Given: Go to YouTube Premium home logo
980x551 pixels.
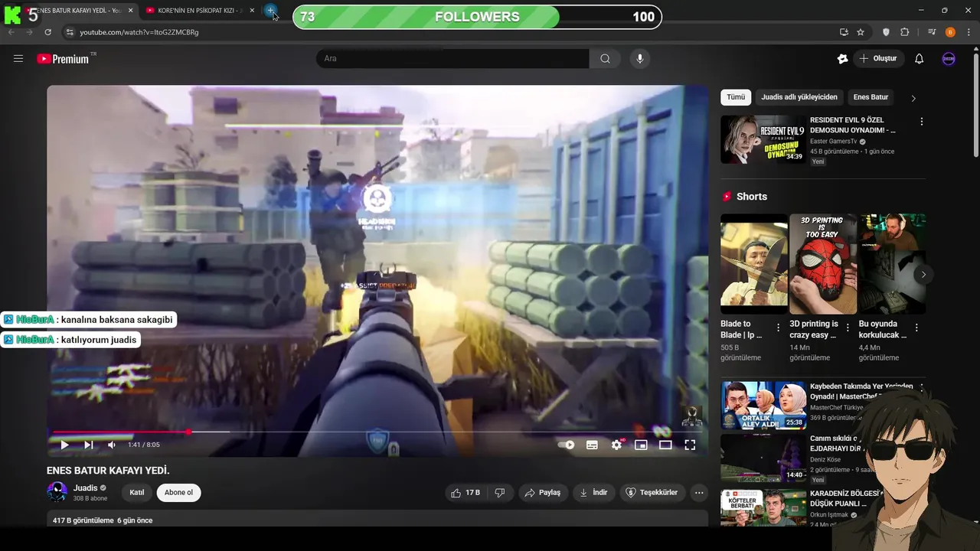Looking at the screenshot, I should click(64, 59).
